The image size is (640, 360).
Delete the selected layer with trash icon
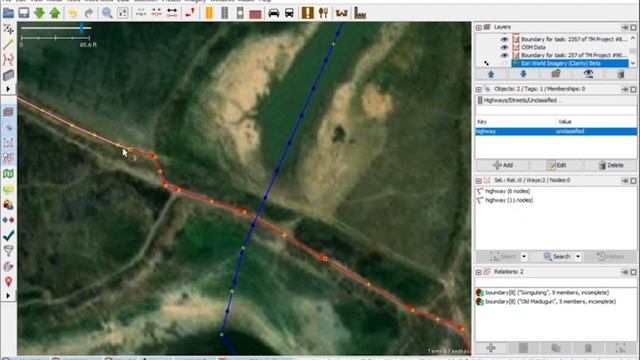tap(620, 74)
